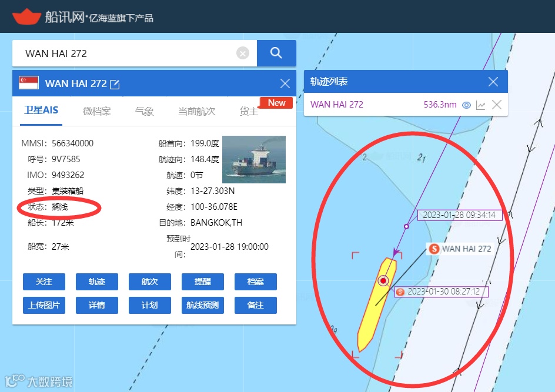Close the WAN HAI 272 info panel
Screen dimensions: 555x392
[x=285, y=83]
